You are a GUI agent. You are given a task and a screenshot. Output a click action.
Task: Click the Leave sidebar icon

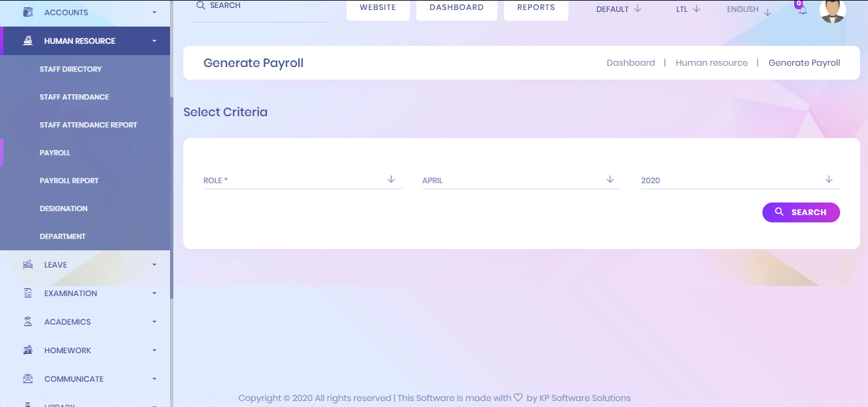[28, 264]
